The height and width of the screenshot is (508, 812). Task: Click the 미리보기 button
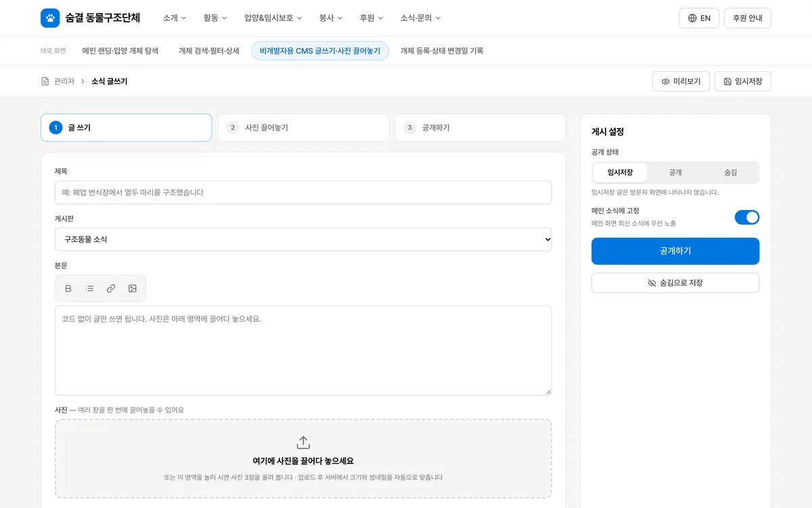point(681,81)
